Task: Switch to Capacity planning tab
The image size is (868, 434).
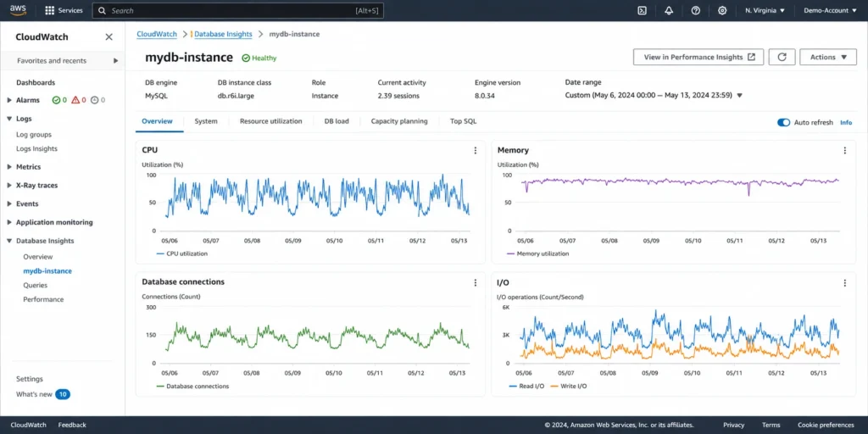Action: [x=399, y=121]
